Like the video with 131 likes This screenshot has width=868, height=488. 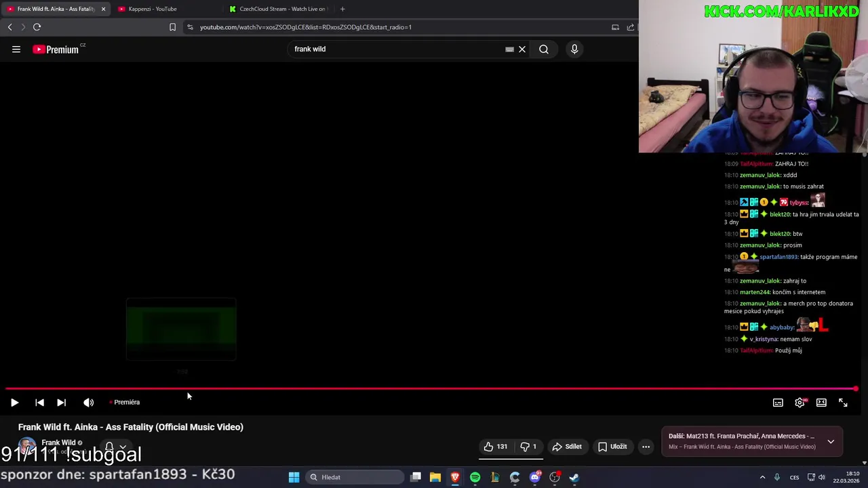[496, 447]
